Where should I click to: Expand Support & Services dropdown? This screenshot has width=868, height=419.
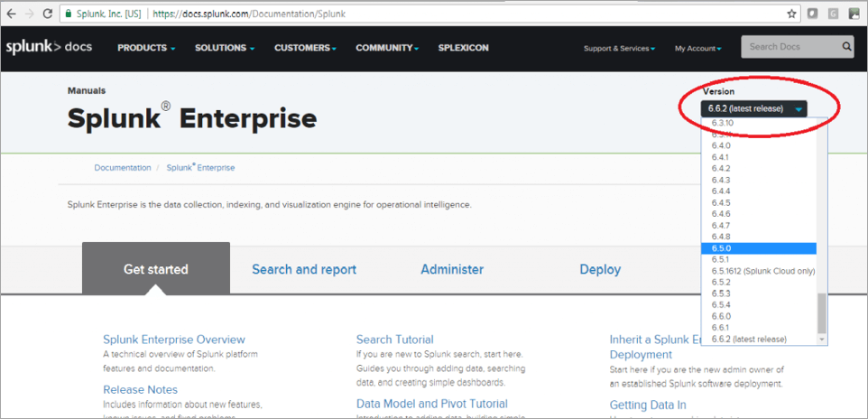click(x=620, y=49)
